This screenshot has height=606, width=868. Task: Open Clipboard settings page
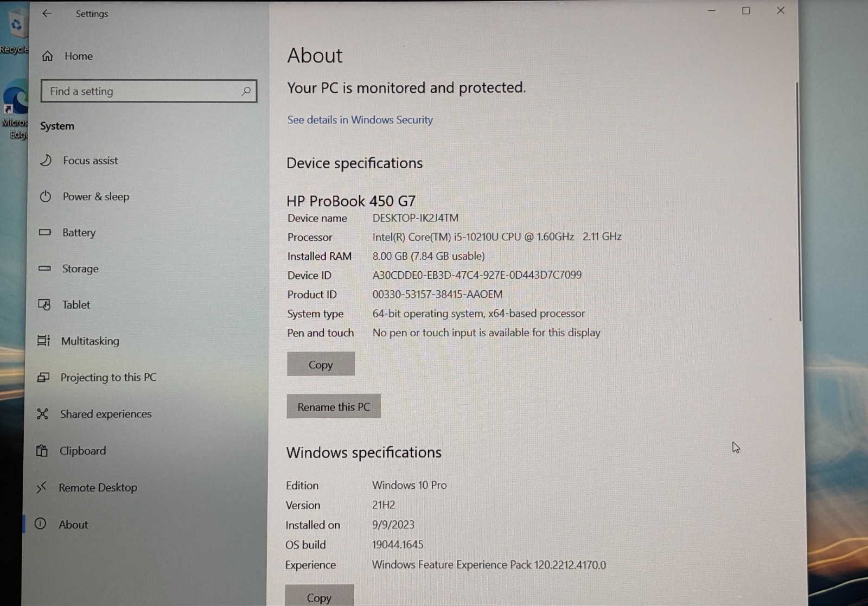(x=82, y=451)
